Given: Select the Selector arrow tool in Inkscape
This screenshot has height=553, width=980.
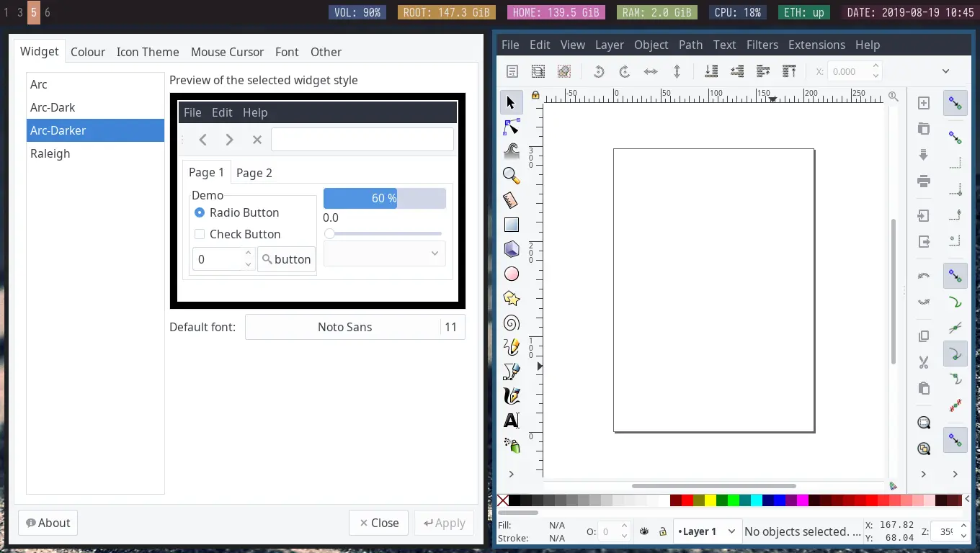Looking at the screenshot, I should click(x=511, y=102).
